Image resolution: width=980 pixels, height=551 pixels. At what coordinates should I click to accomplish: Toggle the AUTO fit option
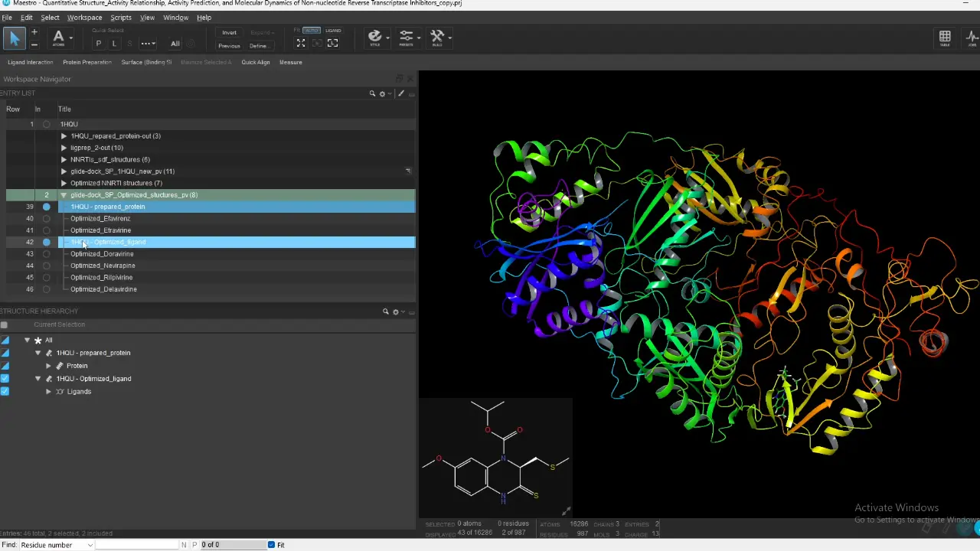click(312, 31)
